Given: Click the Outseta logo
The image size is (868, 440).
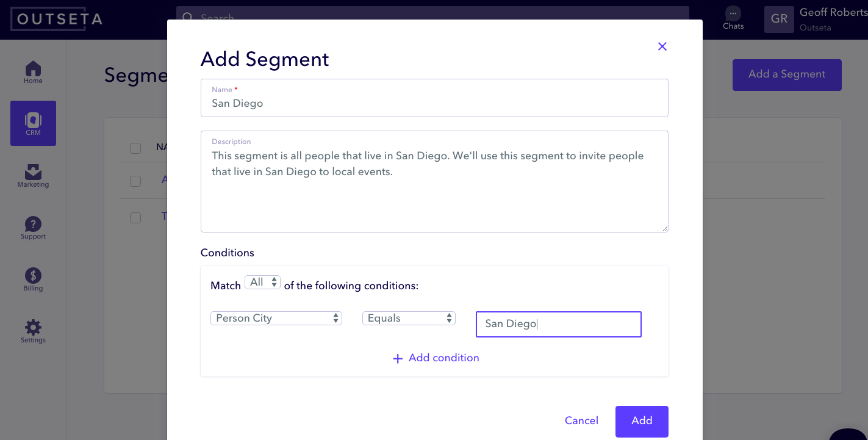Looking at the screenshot, I should pyautogui.click(x=56, y=19).
